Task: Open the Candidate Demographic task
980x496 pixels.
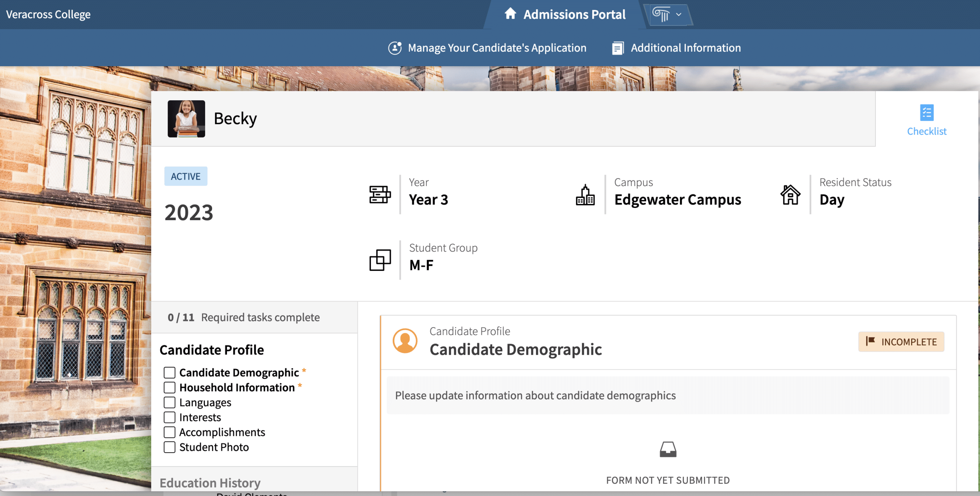Action: click(x=239, y=373)
